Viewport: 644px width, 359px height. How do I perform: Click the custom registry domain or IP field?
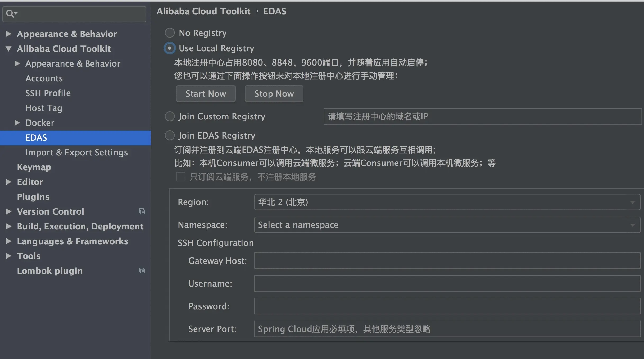pos(482,116)
